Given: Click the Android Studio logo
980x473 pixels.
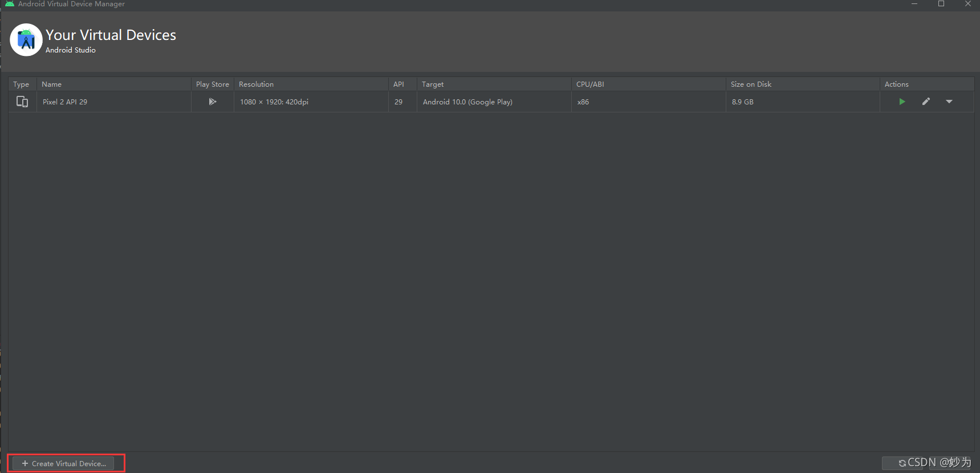Looking at the screenshot, I should (26, 40).
